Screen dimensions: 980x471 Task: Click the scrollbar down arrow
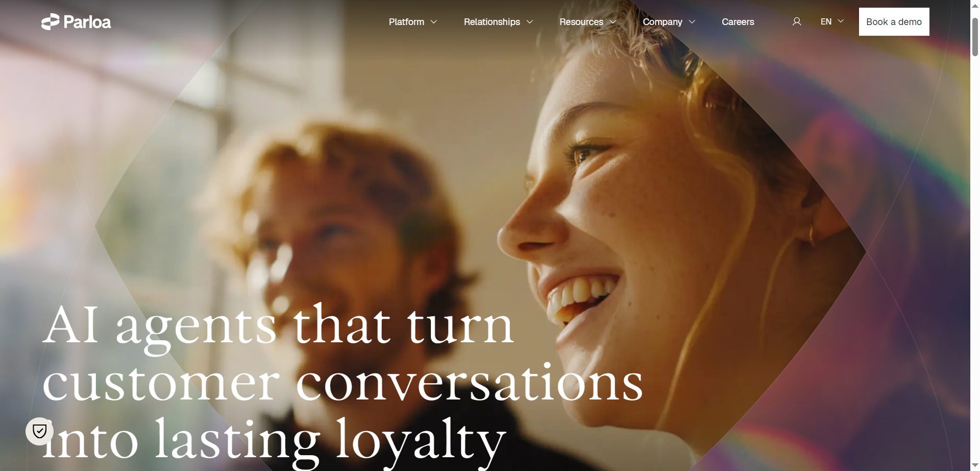pos(975,465)
